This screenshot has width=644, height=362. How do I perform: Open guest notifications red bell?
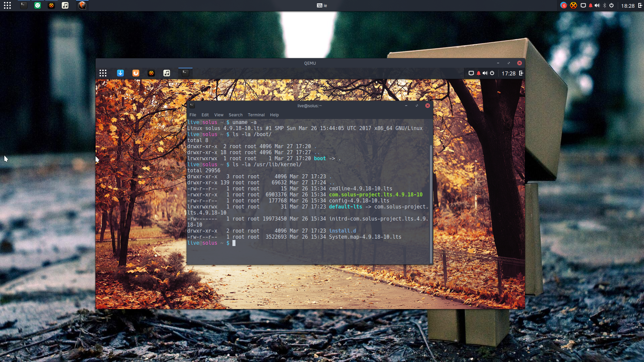tap(479, 73)
